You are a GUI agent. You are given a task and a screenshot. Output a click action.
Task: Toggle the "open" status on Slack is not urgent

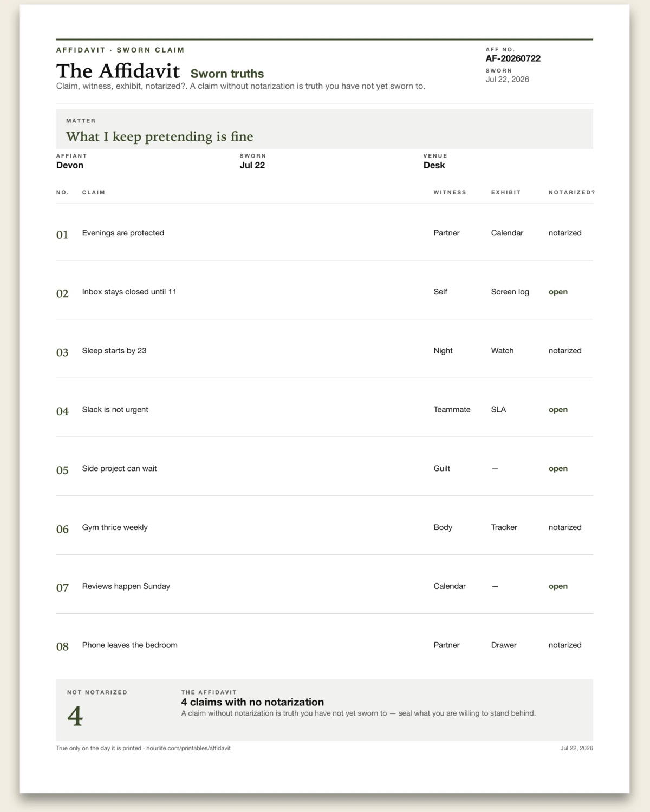coord(558,410)
